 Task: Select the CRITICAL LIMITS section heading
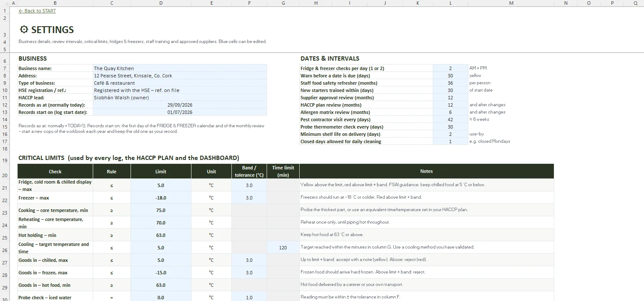coord(128,158)
